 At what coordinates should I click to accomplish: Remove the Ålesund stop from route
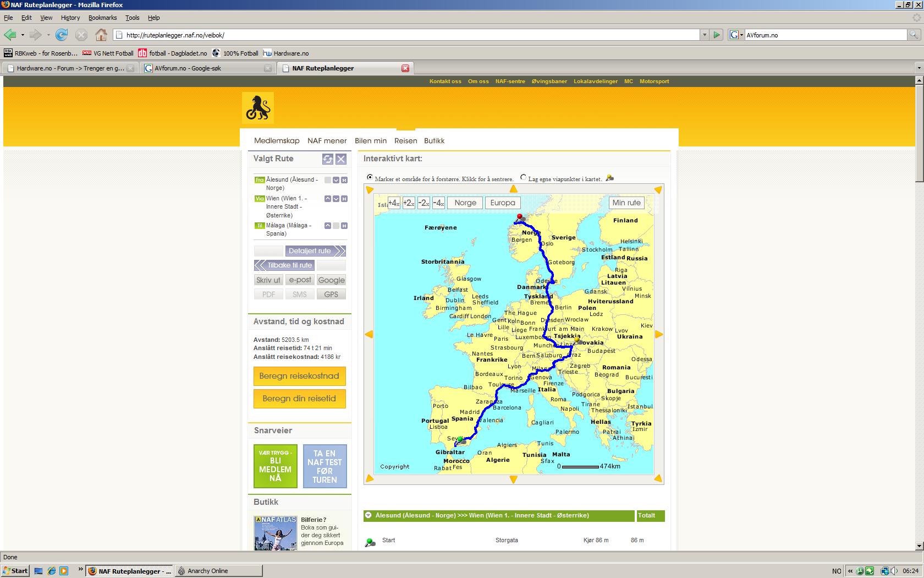pos(344,180)
